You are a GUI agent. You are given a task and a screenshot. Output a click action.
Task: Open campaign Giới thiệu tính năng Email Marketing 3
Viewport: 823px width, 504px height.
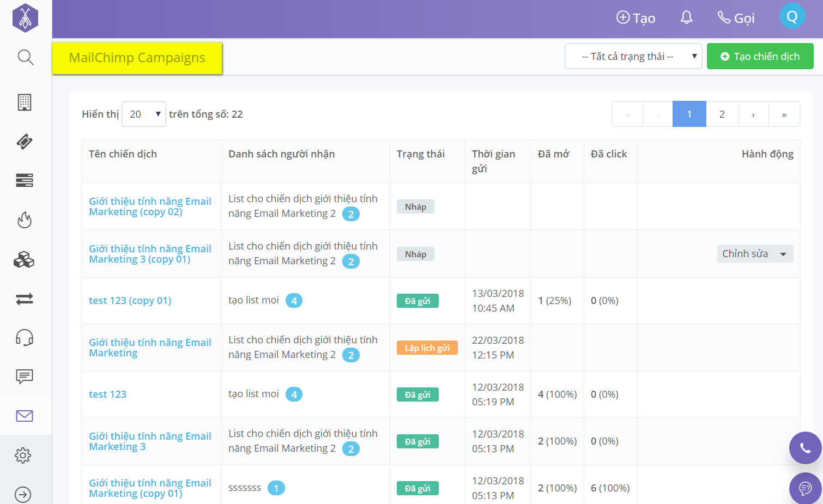pos(150,441)
